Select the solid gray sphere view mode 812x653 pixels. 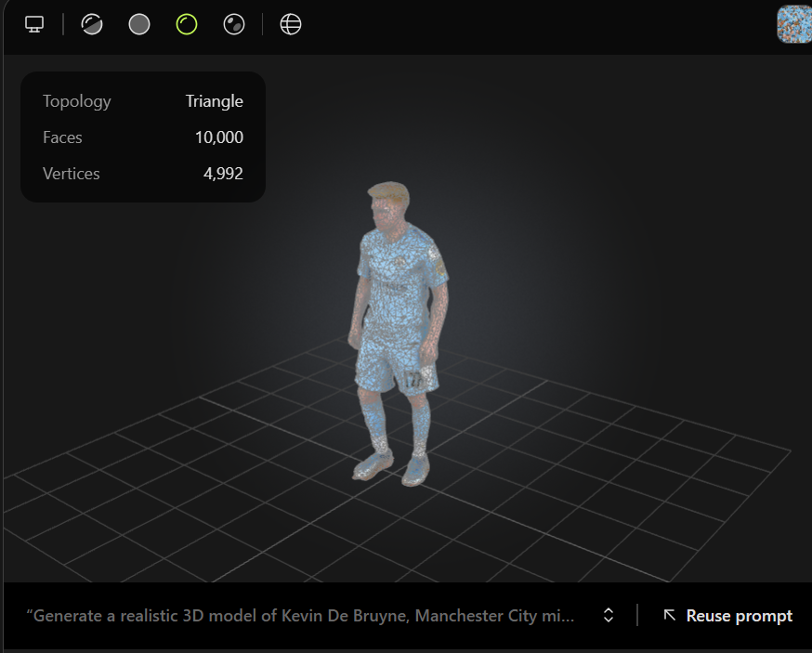click(139, 24)
